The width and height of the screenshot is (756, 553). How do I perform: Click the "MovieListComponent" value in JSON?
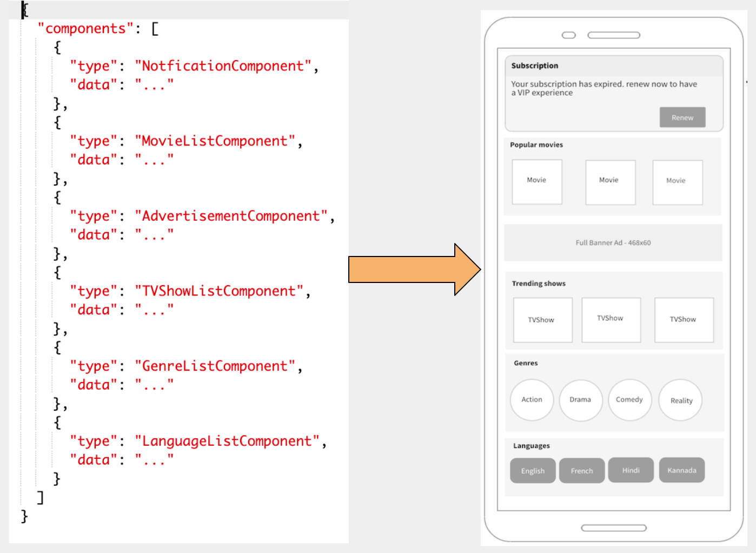click(215, 141)
